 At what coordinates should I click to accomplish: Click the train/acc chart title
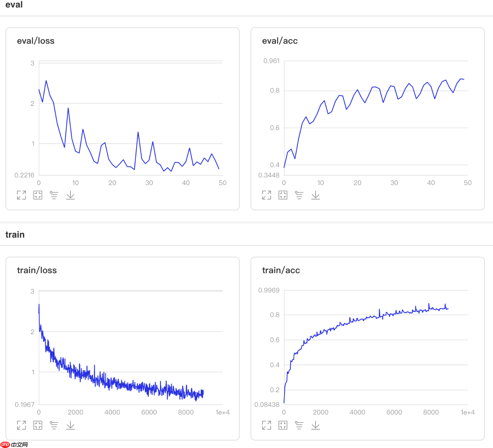click(x=281, y=270)
